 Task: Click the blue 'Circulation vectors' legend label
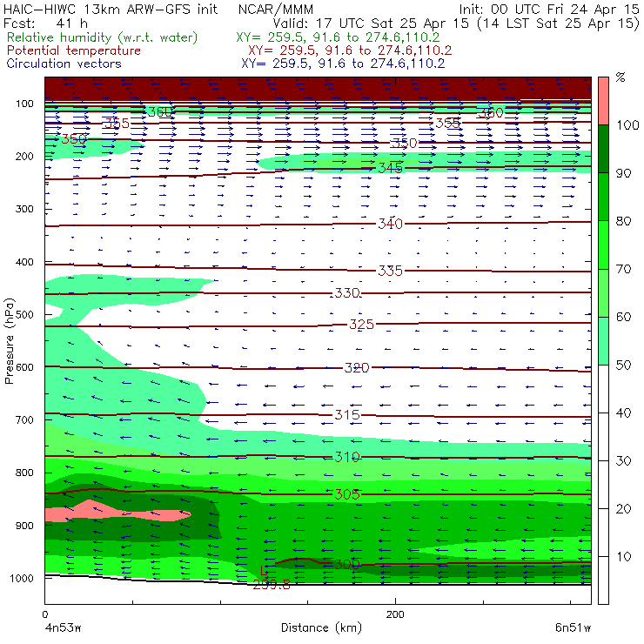click(64, 64)
